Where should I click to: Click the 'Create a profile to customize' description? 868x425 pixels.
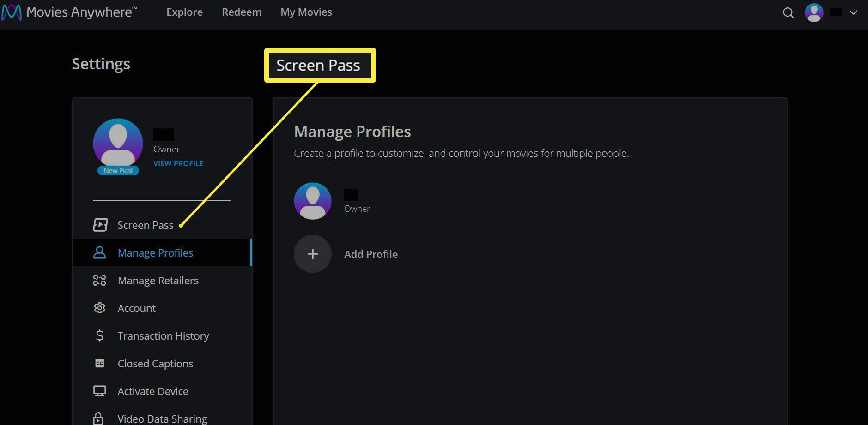[x=461, y=153]
